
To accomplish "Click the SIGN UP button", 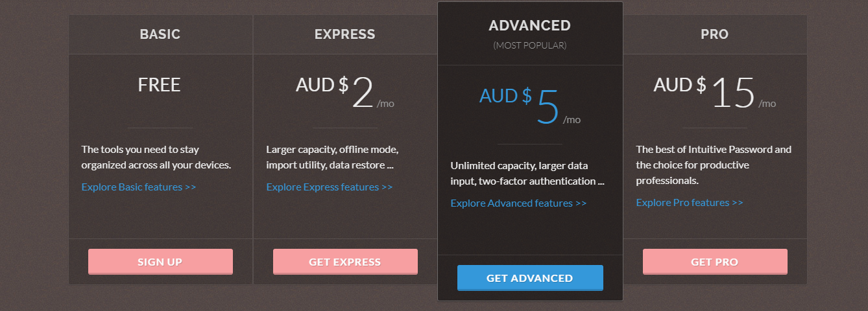I will [160, 262].
